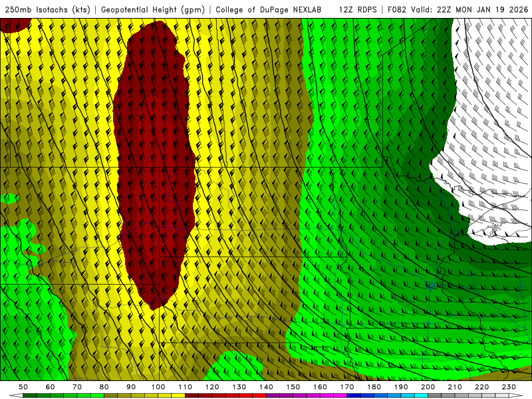Click the 200 value on the color scale
This screenshot has width=532, height=399.
tap(428, 387)
